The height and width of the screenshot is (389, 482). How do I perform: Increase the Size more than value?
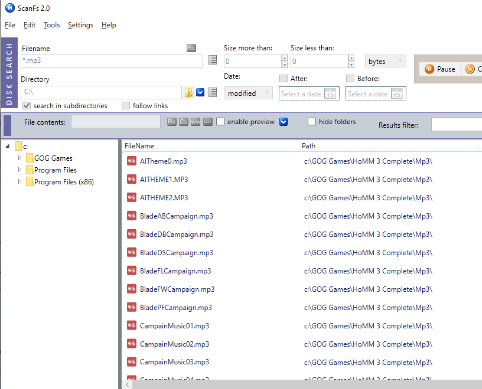(x=284, y=58)
